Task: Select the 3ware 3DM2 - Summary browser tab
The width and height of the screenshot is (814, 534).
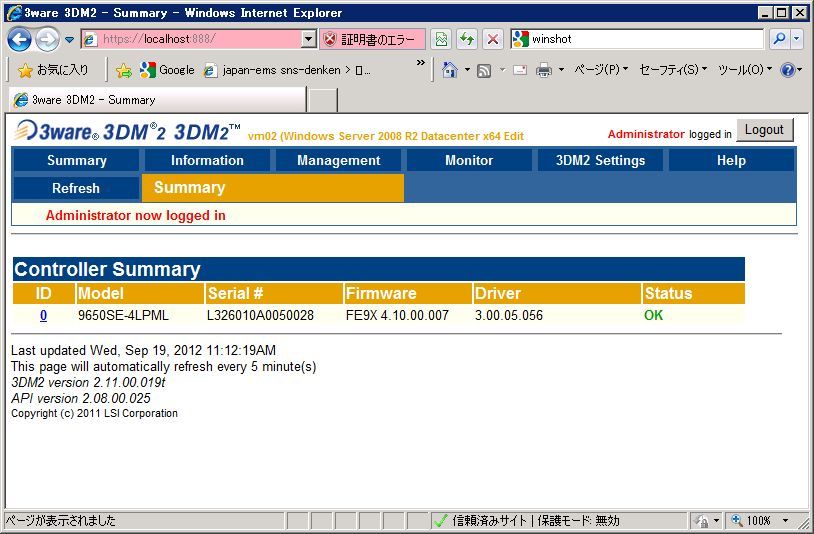Action: tap(157, 100)
